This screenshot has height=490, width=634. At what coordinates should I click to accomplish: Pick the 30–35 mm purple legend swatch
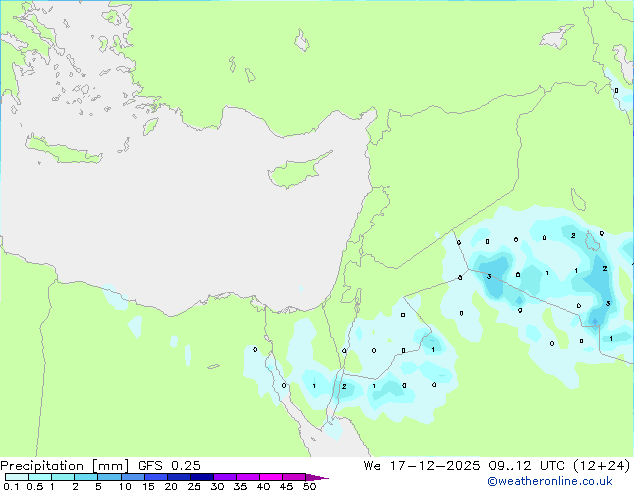tap(225, 477)
